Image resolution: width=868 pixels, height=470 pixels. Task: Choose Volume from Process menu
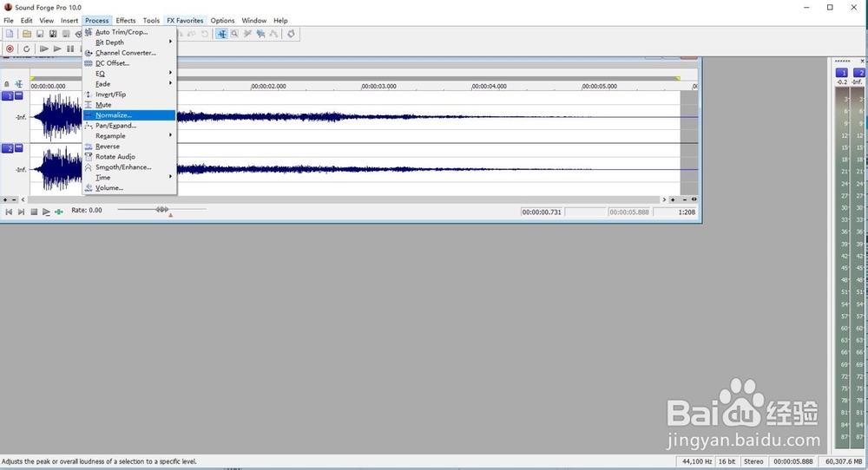(129, 188)
